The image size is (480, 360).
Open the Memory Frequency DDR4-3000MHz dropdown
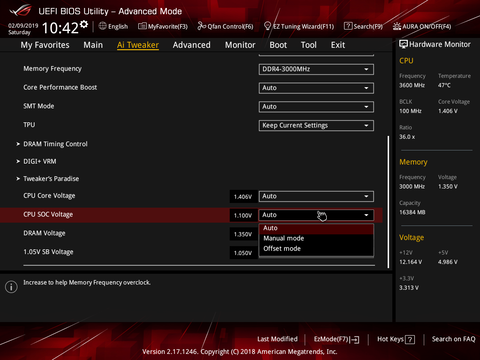pyautogui.click(x=316, y=69)
